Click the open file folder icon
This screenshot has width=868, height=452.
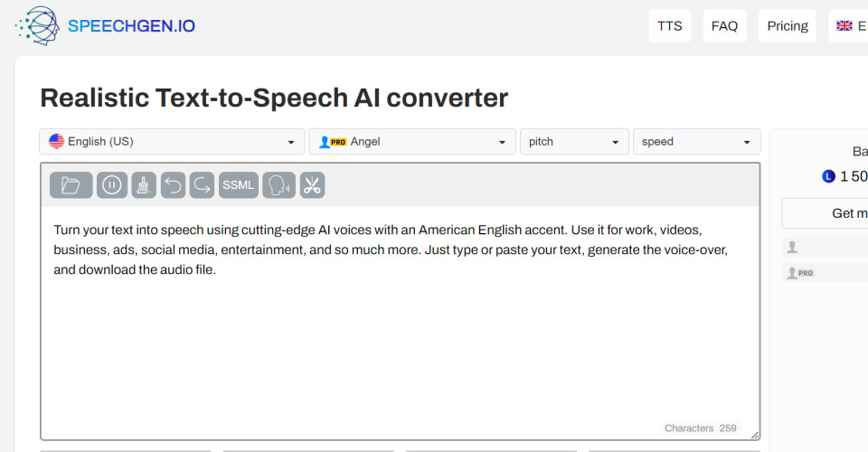point(71,185)
